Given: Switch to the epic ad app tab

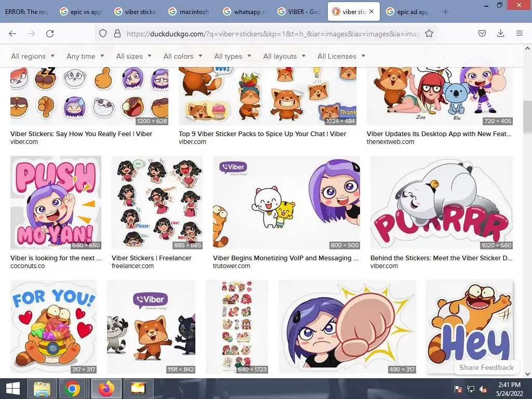Looking at the screenshot, I should click(408, 11).
